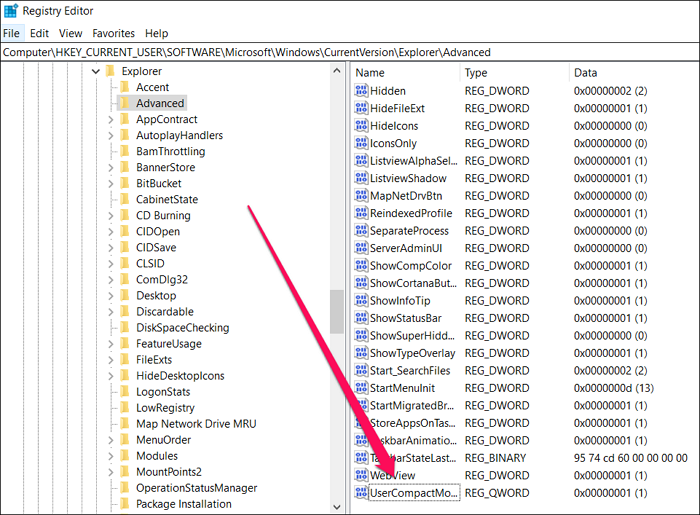Select the FileExts key

(x=154, y=360)
